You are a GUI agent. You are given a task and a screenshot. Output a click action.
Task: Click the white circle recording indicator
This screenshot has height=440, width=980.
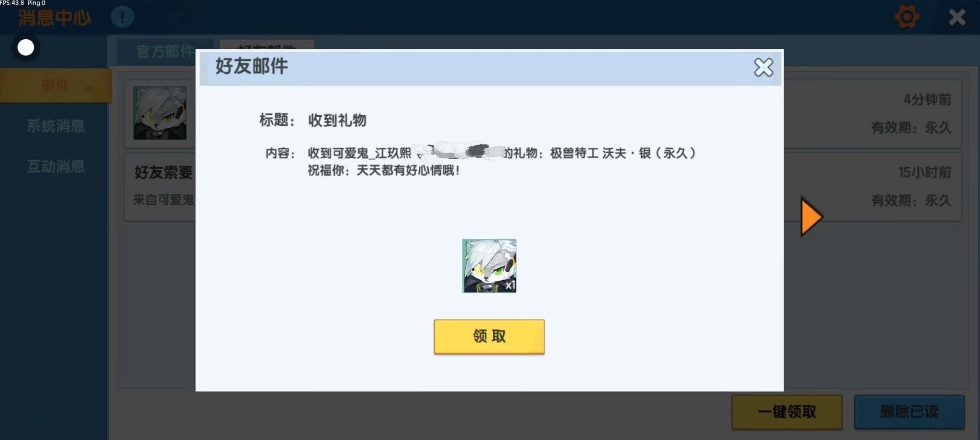click(26, 47)
